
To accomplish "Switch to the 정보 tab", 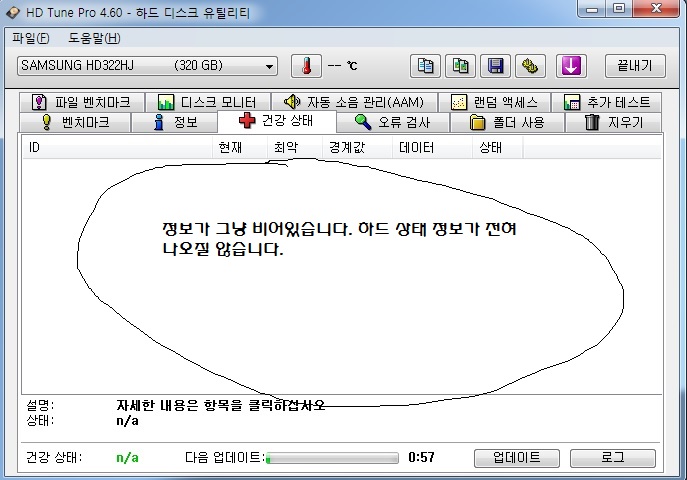I will pos(174,122).
